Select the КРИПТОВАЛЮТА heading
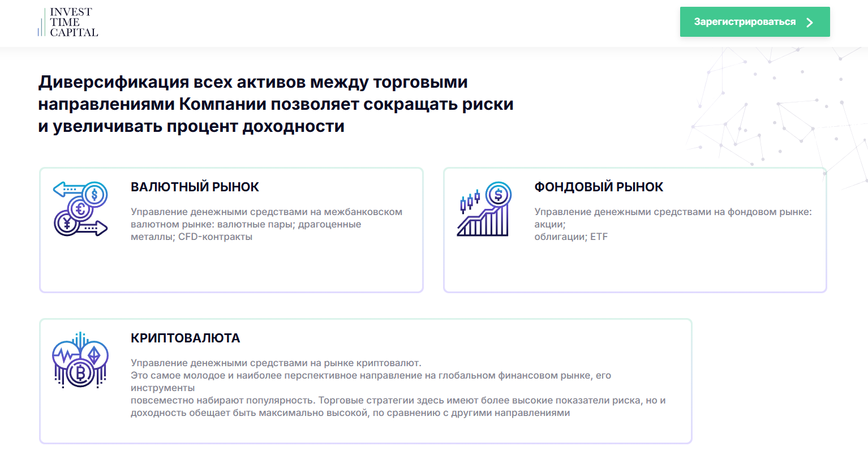 186,338
